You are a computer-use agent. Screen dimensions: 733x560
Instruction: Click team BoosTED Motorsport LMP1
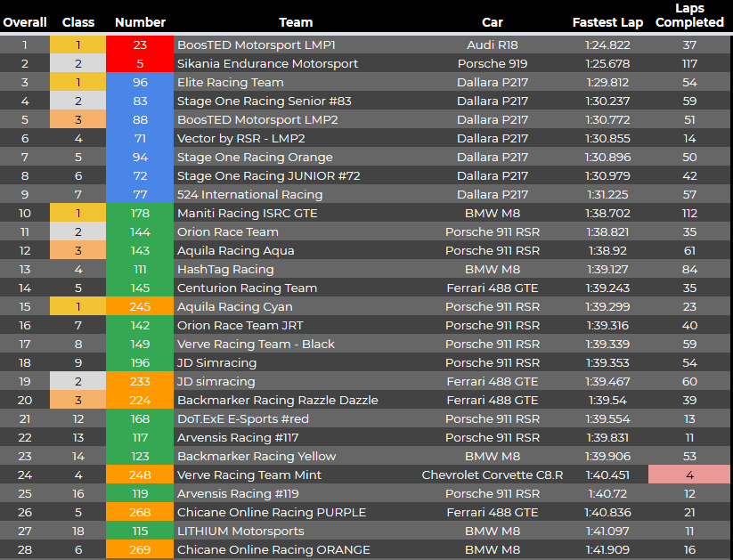coord(257,45)
